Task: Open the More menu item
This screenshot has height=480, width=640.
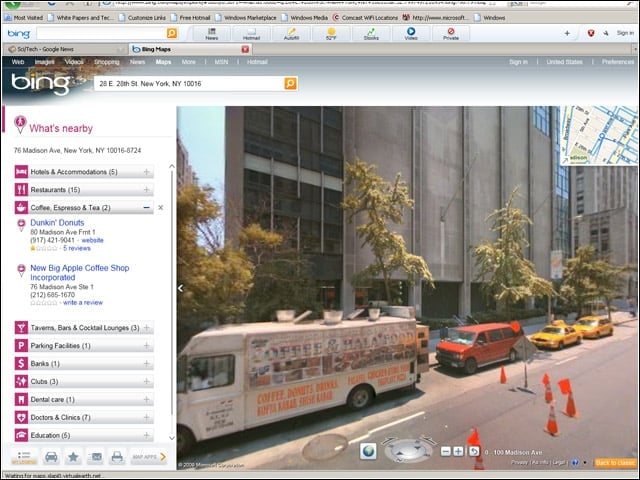Action: click(189, 62)
